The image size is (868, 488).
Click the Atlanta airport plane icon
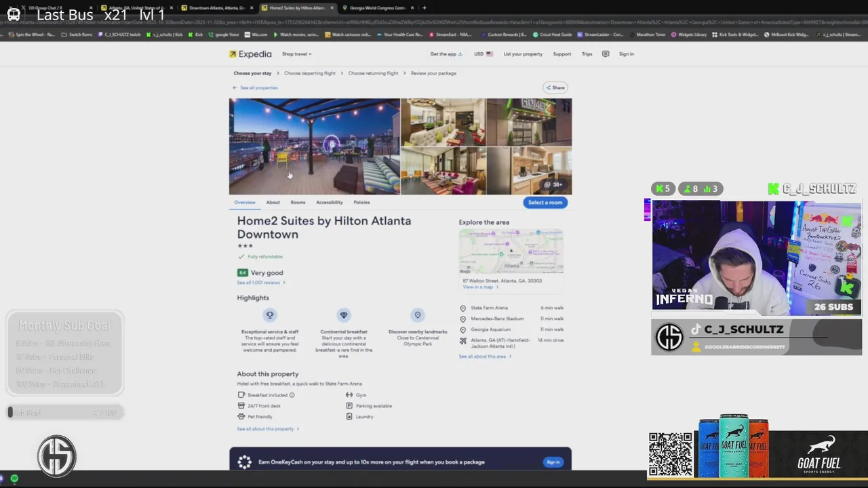click(x=463, y=341)
